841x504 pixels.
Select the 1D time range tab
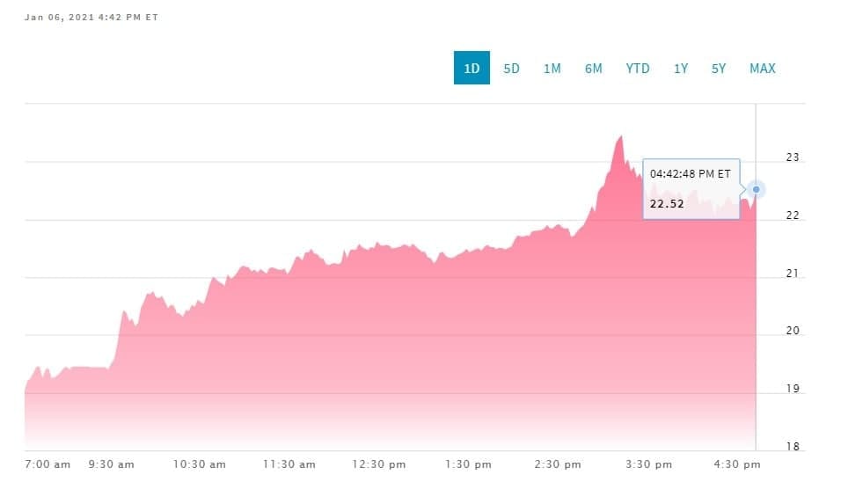point(472,68)
